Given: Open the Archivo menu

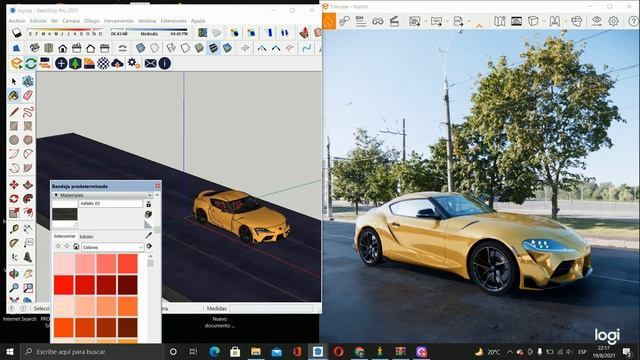Looking at the screenshot, I should point(17,21).
